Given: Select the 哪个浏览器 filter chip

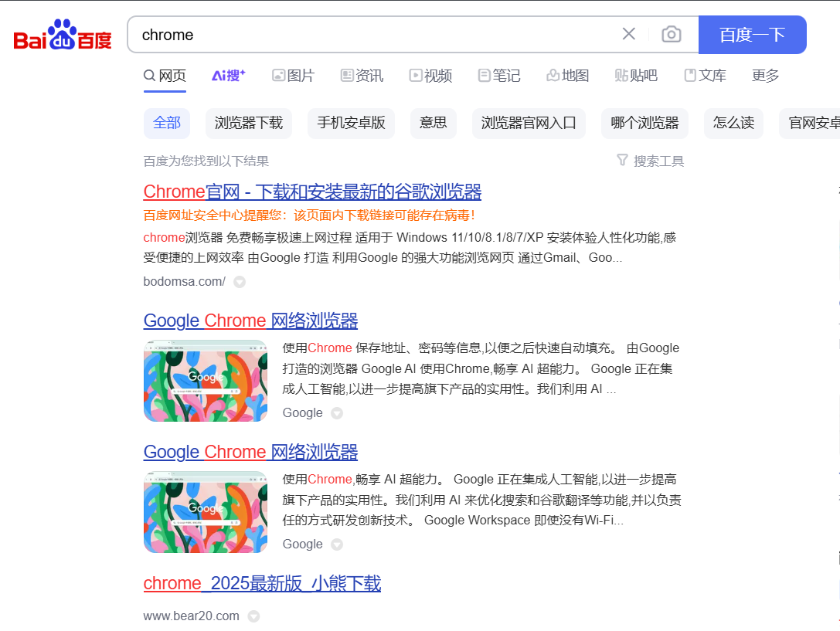Looking at the screenshot, I should pyautogui.click(x=644, y=123).
